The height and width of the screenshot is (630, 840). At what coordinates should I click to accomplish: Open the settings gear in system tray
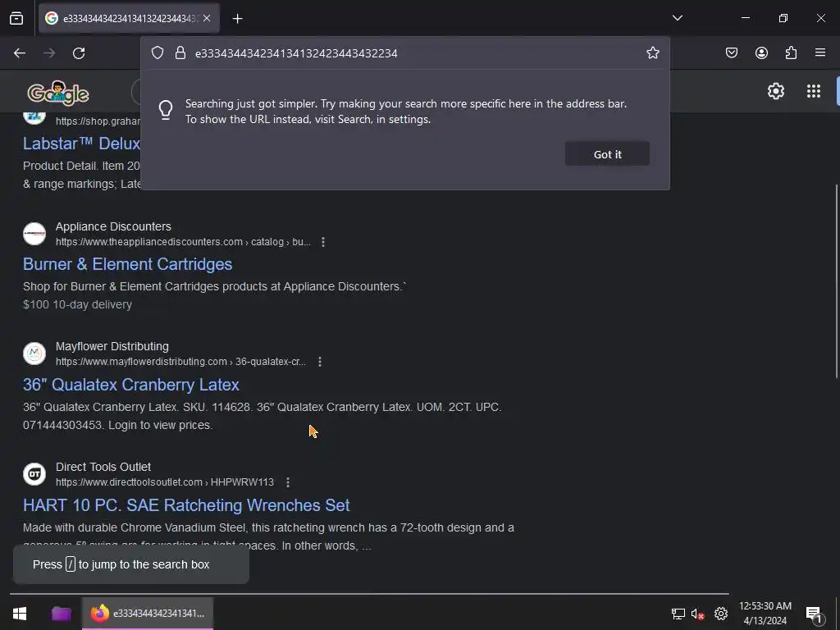(x=721, y=614)
